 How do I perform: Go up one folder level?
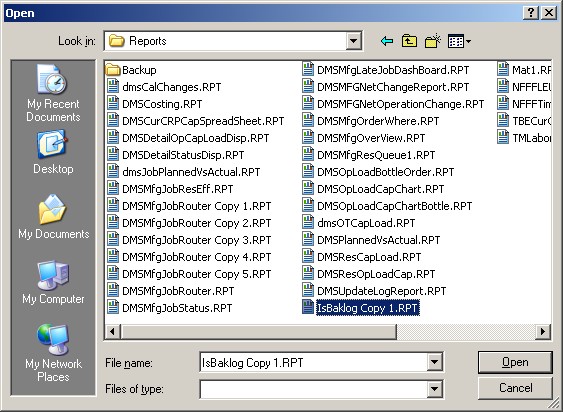[409, 41]
